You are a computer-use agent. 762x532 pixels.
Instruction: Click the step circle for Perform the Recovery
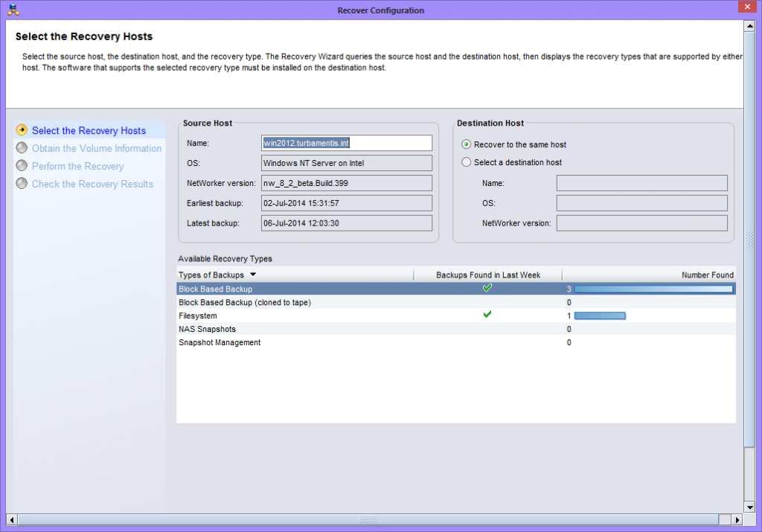coord(22,166)
